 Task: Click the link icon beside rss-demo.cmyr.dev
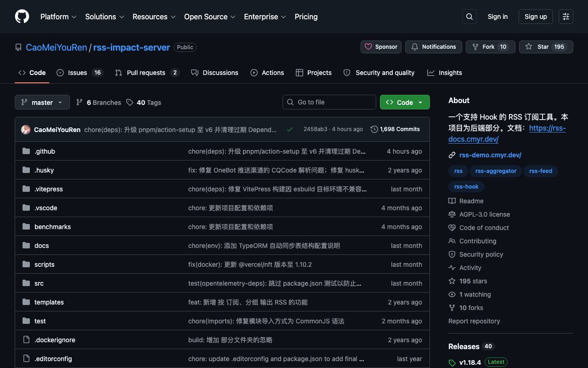pos(452,155)
